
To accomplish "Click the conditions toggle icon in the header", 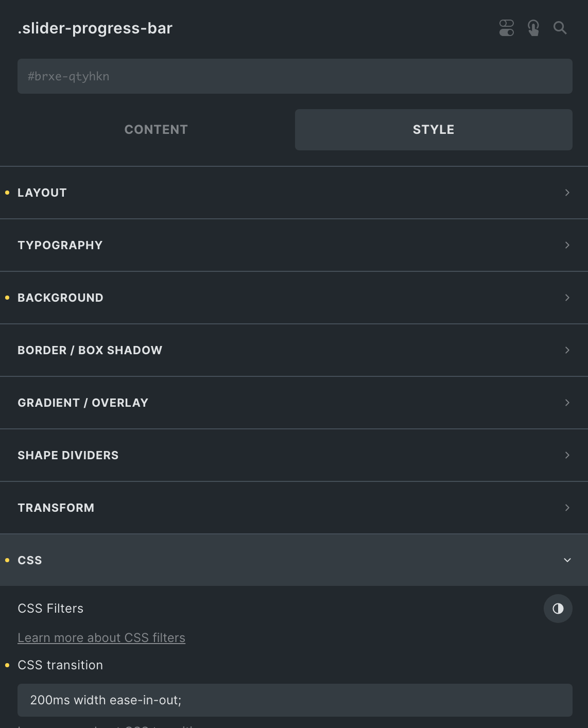I will click(507, 28).
